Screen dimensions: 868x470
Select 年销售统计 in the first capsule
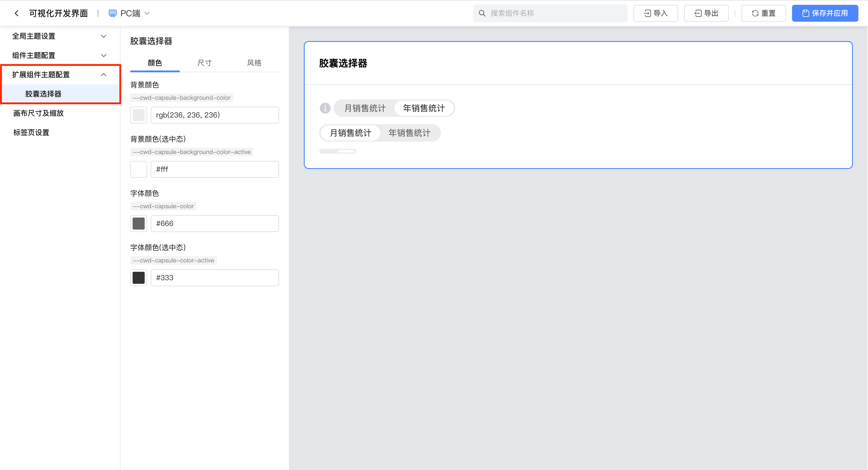424,108
